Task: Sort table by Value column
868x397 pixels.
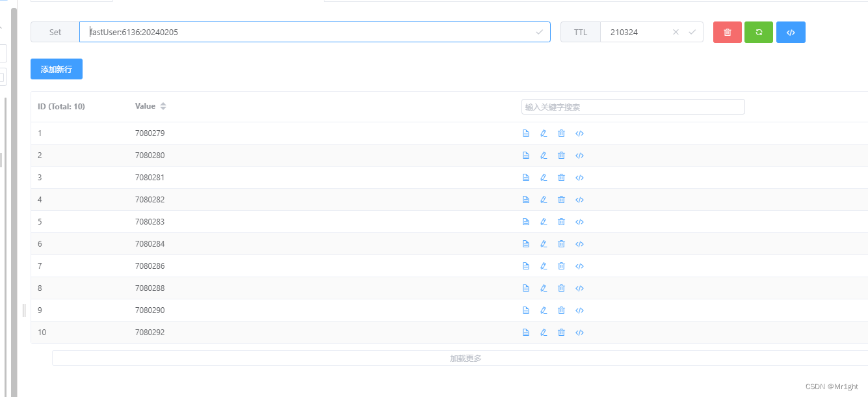Action: (x=163, y=106)
